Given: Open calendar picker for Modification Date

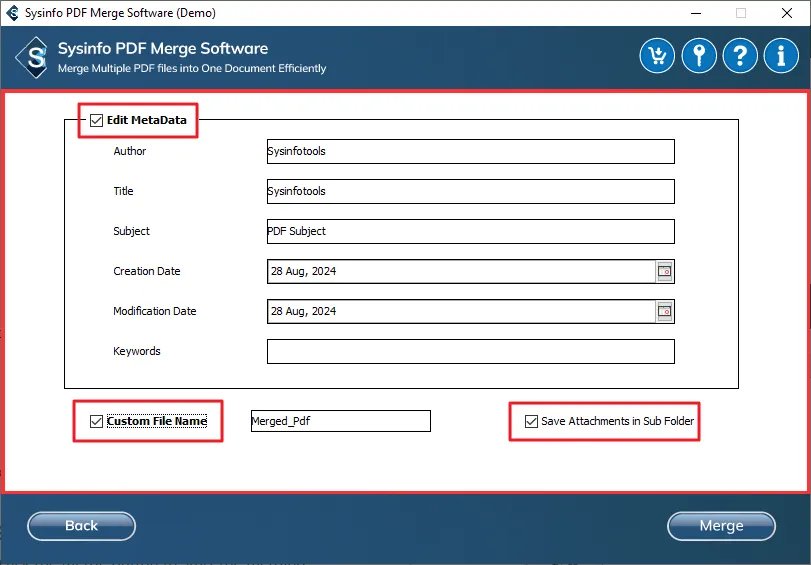Looking at the screenshot, I should point(665,311).
